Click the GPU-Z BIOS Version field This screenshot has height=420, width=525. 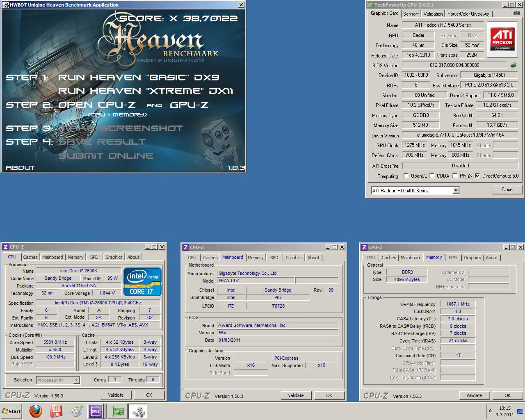coord(454,65)
